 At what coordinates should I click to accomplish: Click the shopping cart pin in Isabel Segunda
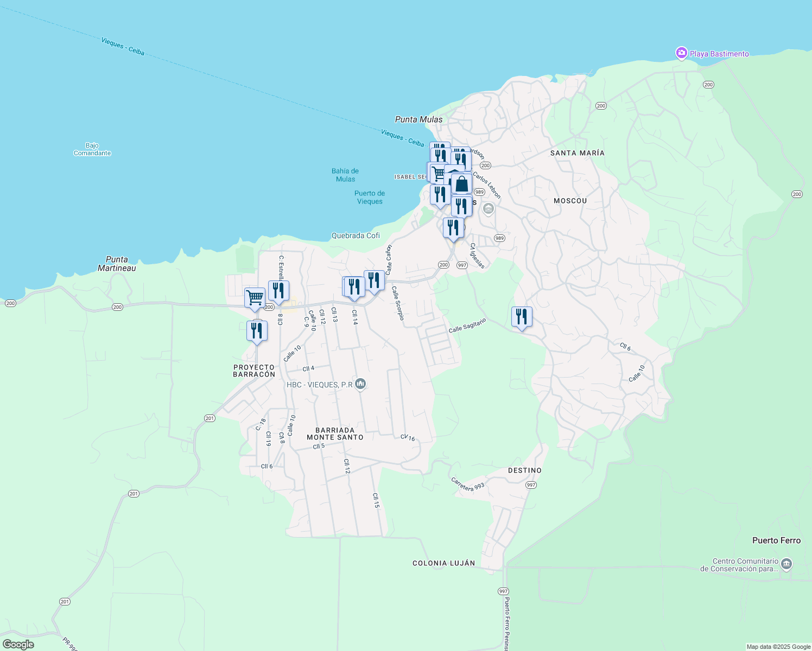(439, 173)
